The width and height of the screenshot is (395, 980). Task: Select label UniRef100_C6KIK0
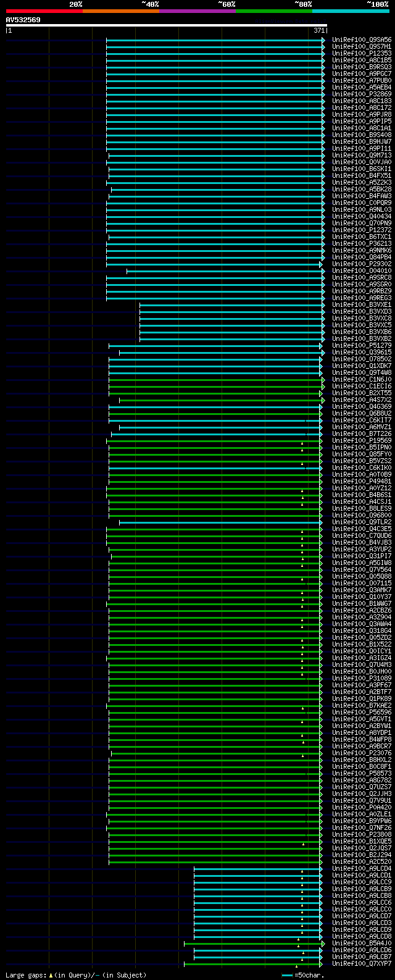[362, 467]
